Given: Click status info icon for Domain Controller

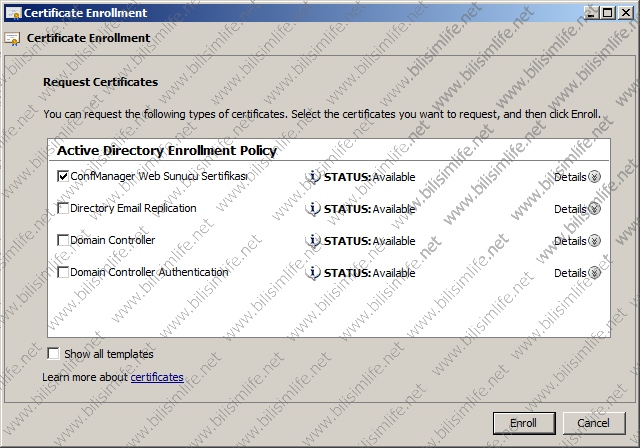Looking at the screenshot, I should pos(313,241).
